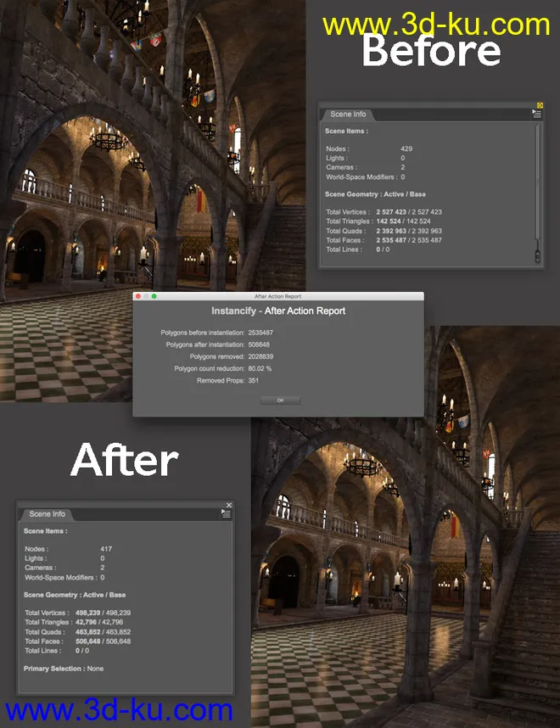Close the After Action Report window
The image size is (560, 728).
point(138,296)
